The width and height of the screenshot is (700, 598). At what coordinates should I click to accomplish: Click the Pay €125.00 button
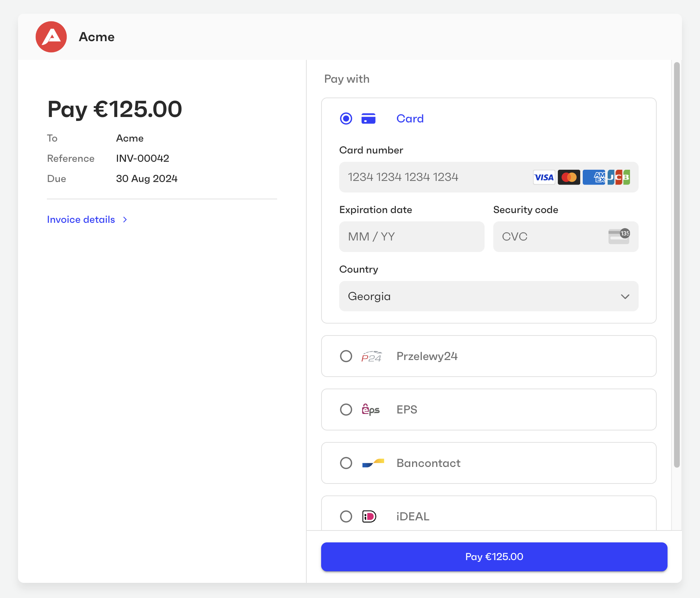(494, 556)
